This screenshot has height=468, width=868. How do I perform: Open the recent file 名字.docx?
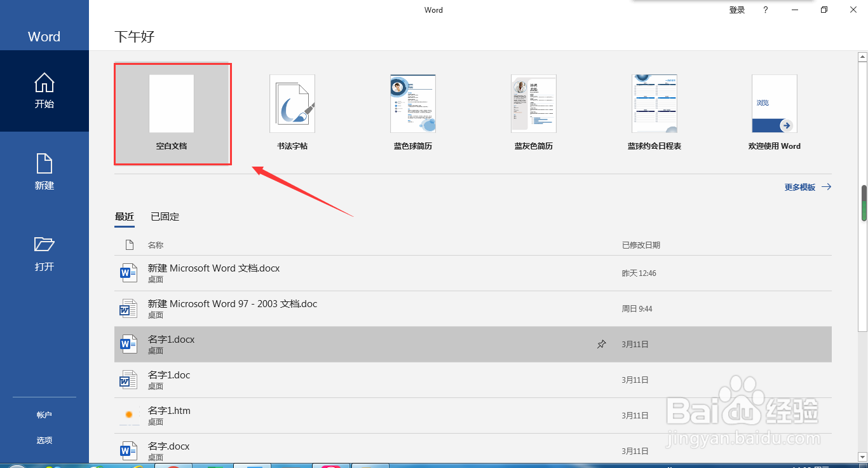tap(473, 448)
